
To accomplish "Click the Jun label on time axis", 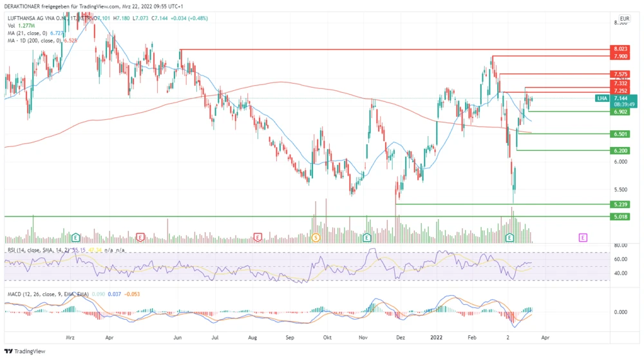I will 178,338.
